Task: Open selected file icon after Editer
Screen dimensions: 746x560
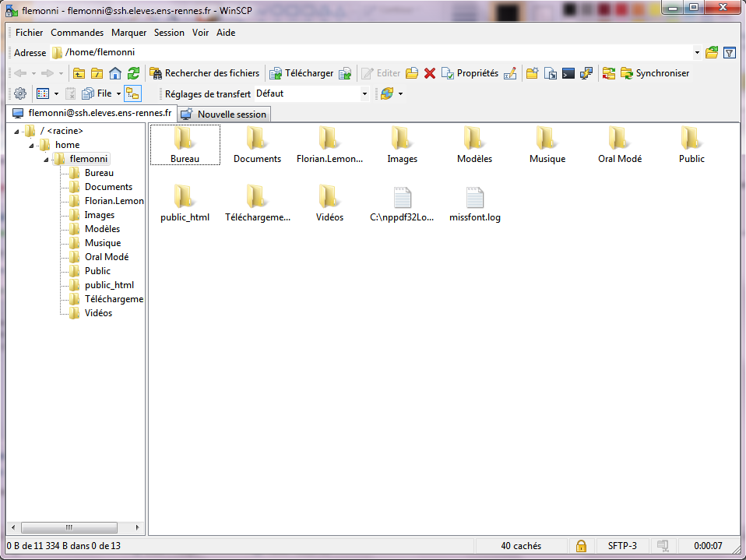Action: click(x=412, y=73)
